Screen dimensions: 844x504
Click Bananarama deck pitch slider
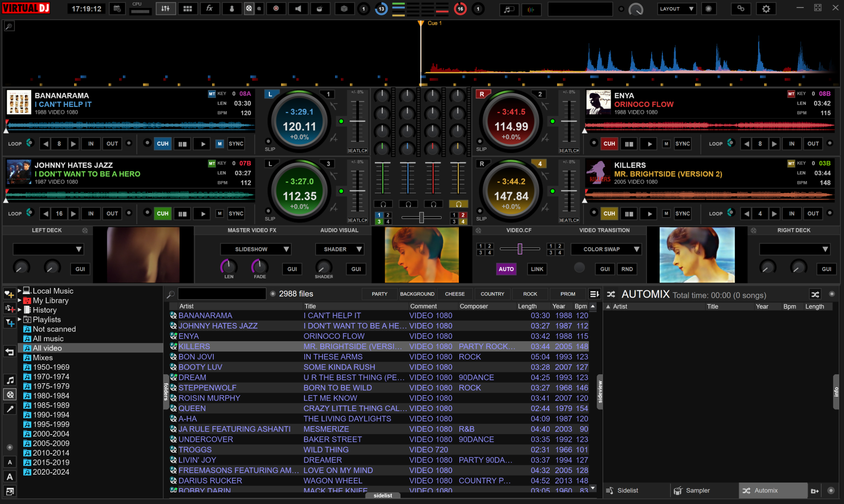[358, 121]
